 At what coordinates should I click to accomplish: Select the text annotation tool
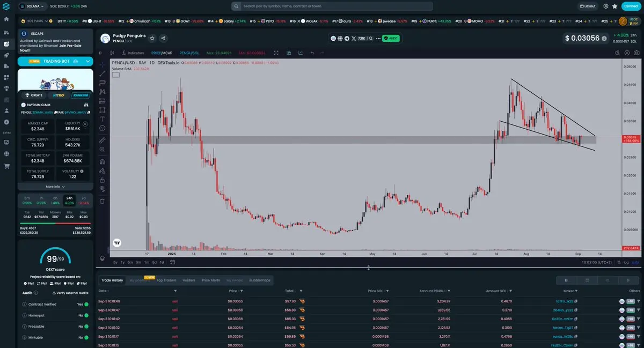pyautogui.click(x=103, y=119)
